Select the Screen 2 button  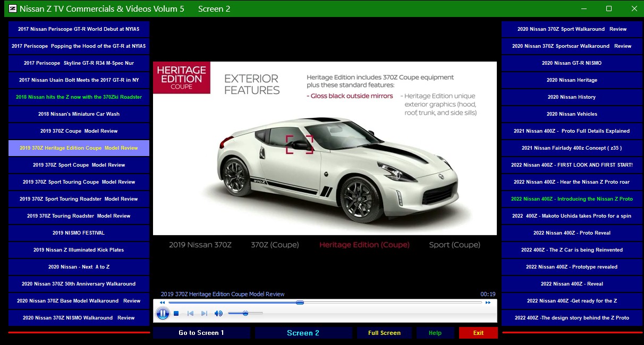pos(303,333)
